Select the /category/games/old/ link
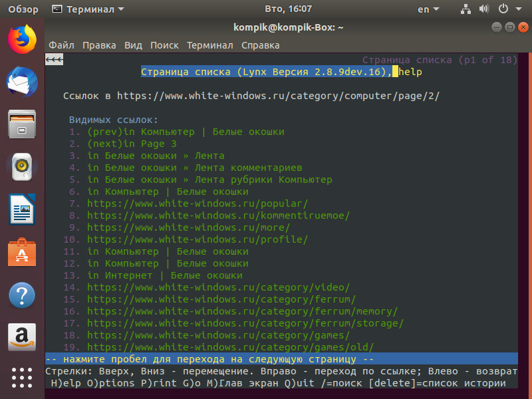Screen dimensions: 532x399 click(x=230, y=347)
